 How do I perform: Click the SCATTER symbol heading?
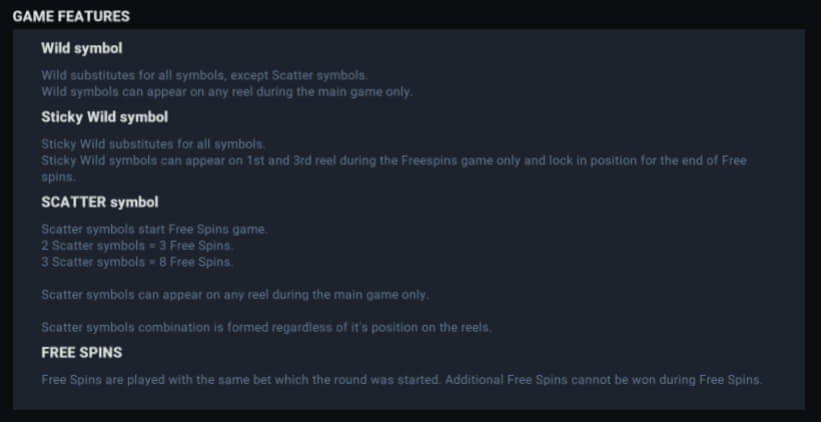tap(99, 203)
